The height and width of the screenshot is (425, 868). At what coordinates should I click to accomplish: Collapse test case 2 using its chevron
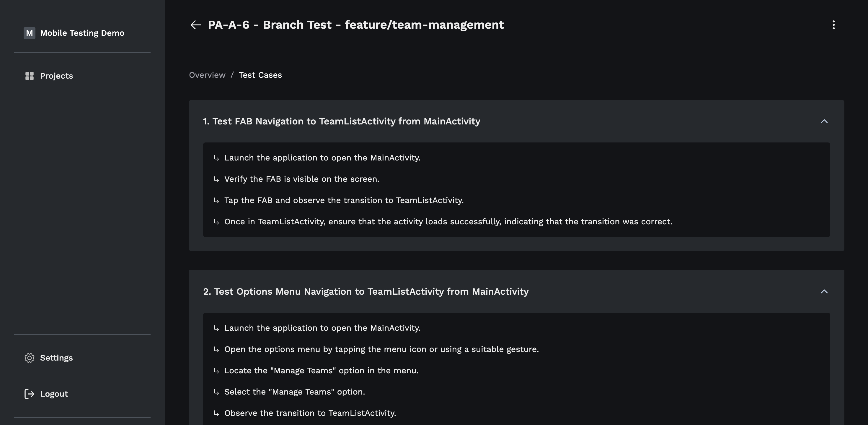(824, 292)
